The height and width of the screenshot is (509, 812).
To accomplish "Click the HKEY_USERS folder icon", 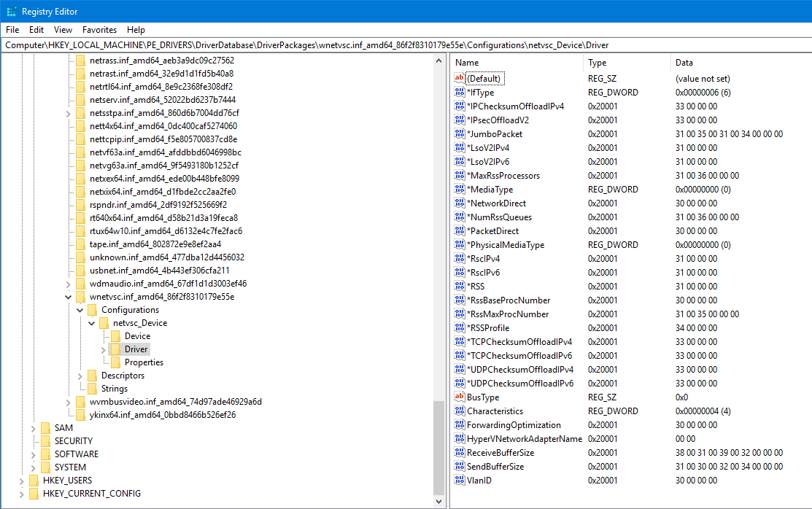I will 33,481.
